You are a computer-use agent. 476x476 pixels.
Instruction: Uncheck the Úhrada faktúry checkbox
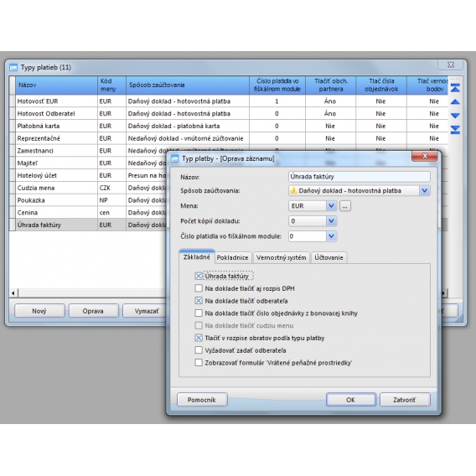(x=199, y=276)
